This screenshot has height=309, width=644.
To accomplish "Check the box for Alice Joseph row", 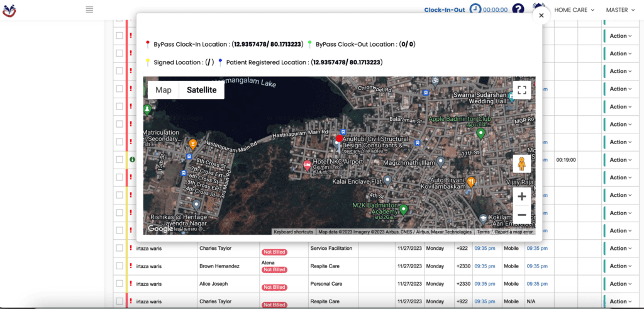I will [119, 284].
